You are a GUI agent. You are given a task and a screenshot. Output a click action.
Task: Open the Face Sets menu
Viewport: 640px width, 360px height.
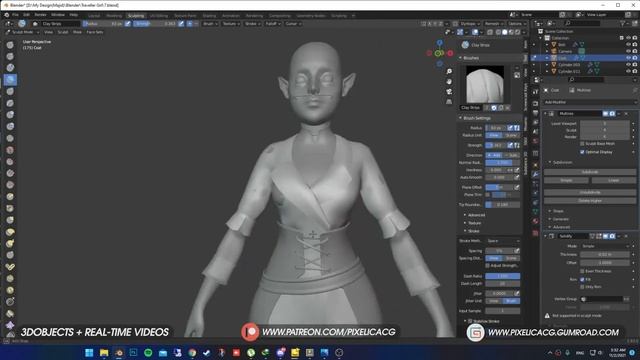pos(95,32)
